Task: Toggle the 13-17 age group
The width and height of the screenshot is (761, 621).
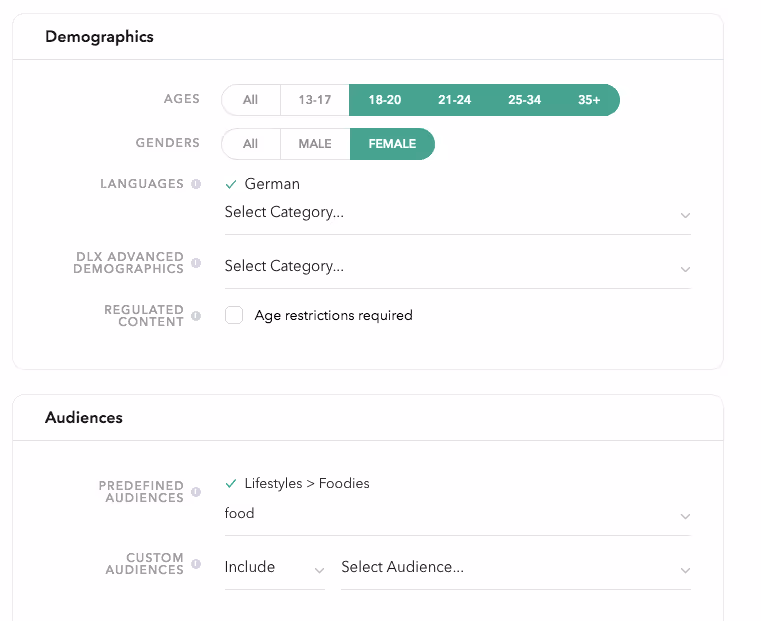Action: coord(314,100)
